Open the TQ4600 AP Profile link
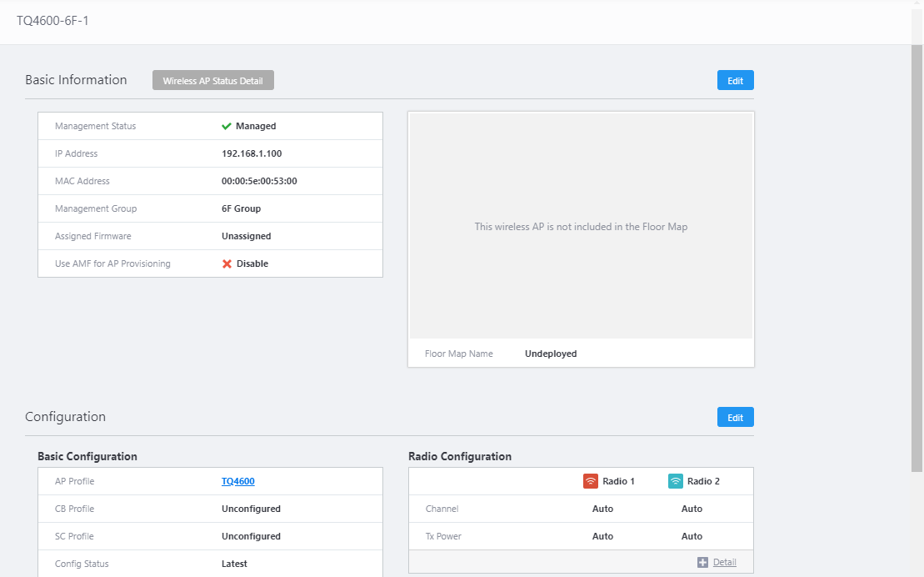The height and width of the screenshot is (577, 924). coord(238,481)
